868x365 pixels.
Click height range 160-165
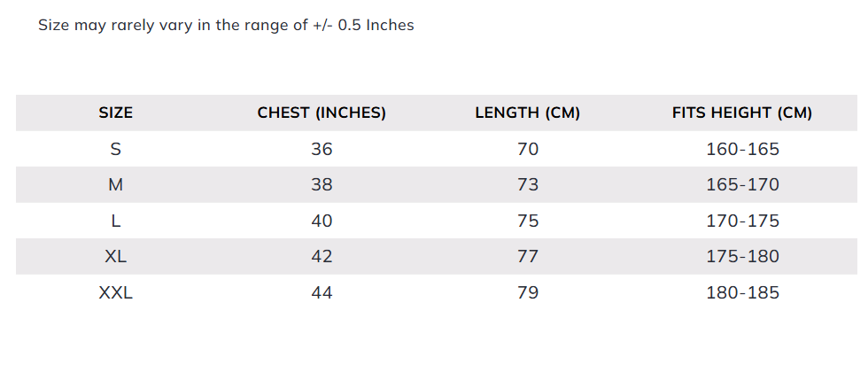[x=742, y=150]
